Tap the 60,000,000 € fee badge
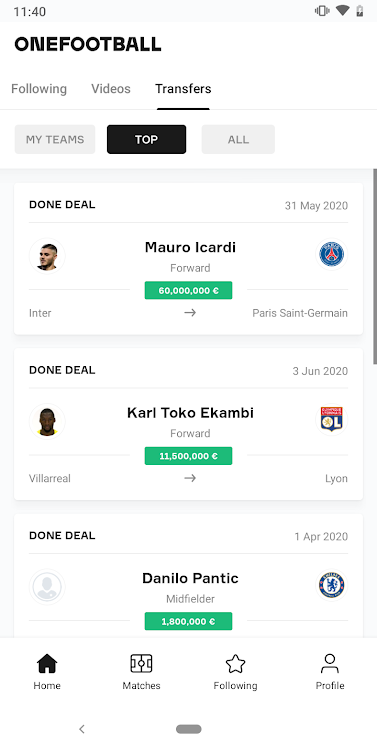 [188, 290]
